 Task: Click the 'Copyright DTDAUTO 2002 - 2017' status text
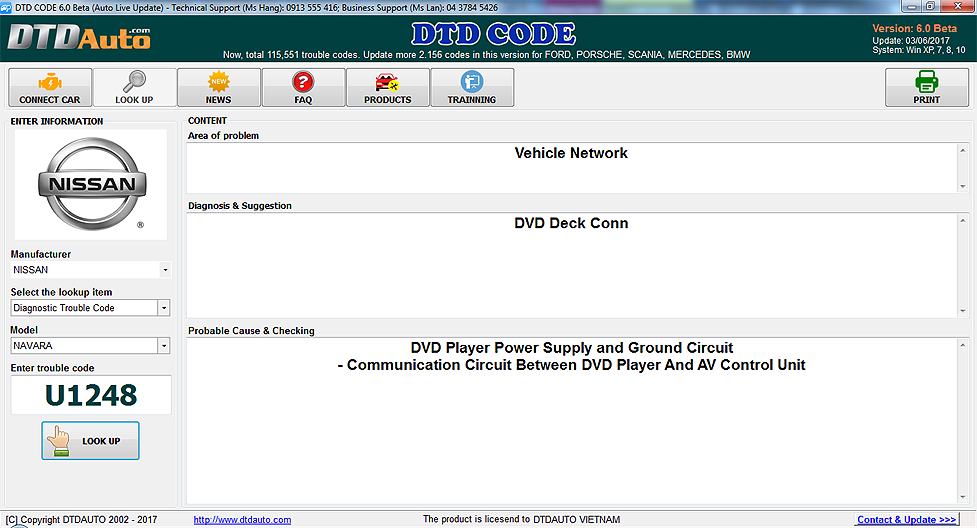click(81, 520)
